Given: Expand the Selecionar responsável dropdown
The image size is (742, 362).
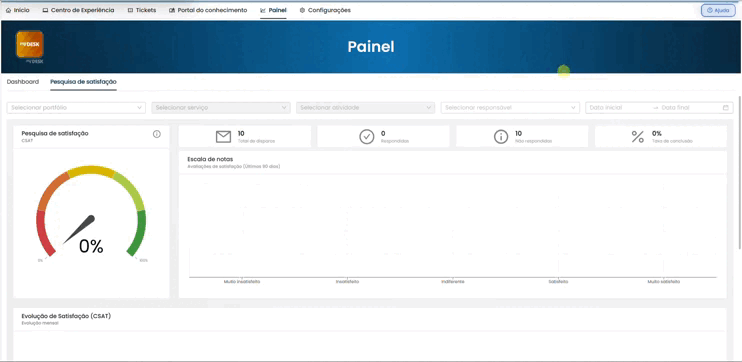Looking at the screenshot, I should 510,108.
